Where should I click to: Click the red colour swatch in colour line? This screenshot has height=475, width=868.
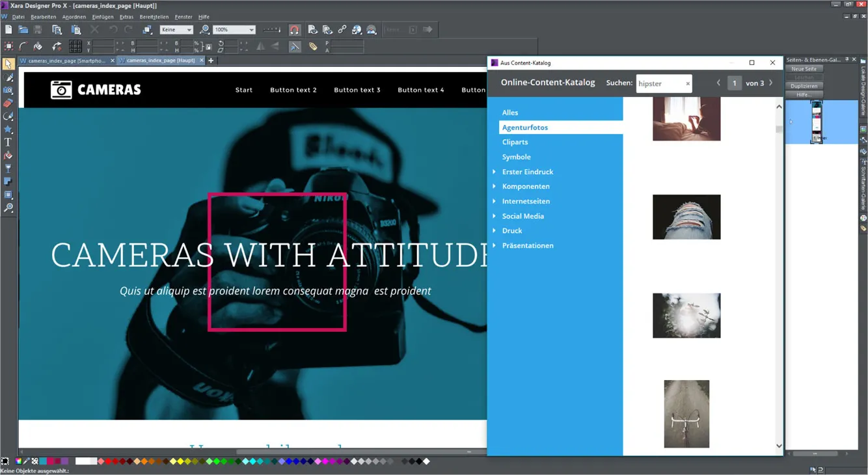coord(108,461)
